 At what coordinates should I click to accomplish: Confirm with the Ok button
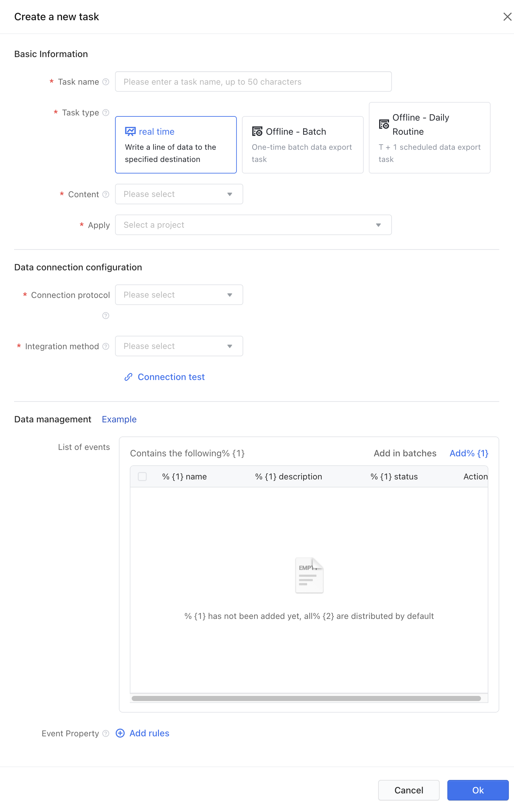click(x=477, y=790)
